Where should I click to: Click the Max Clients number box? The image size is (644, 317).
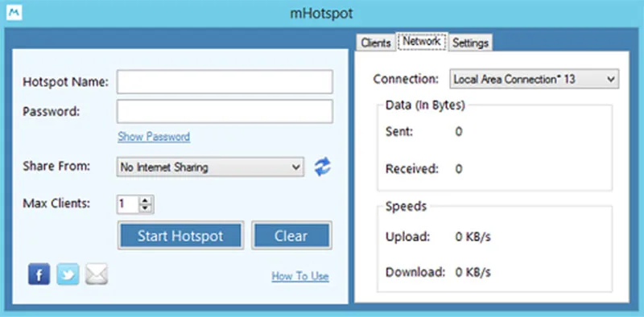(128, 204)
